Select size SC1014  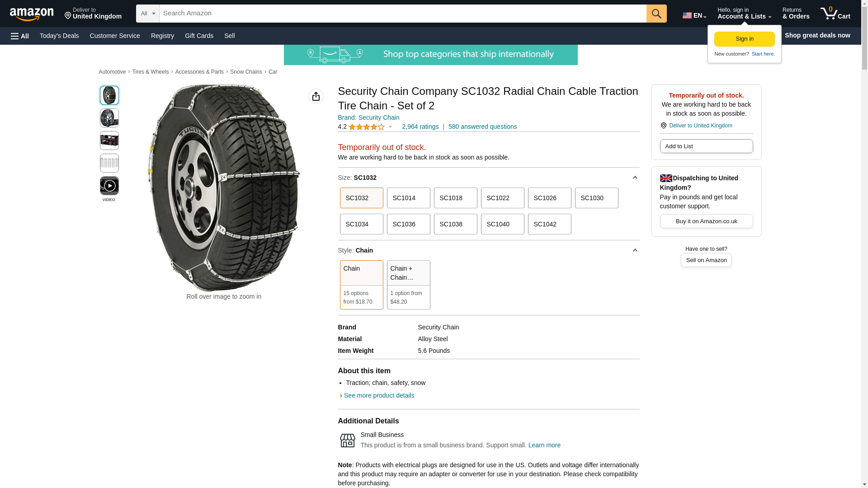click(408, 198)
